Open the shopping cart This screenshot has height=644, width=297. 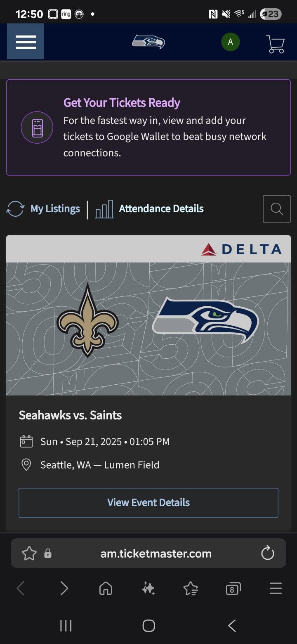(275, 43)
